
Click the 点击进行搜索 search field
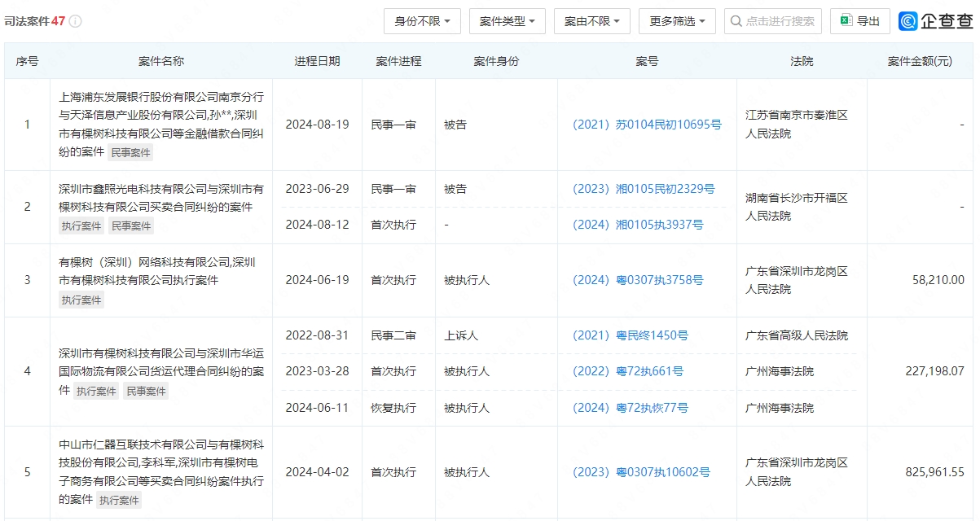pos(773,21)
